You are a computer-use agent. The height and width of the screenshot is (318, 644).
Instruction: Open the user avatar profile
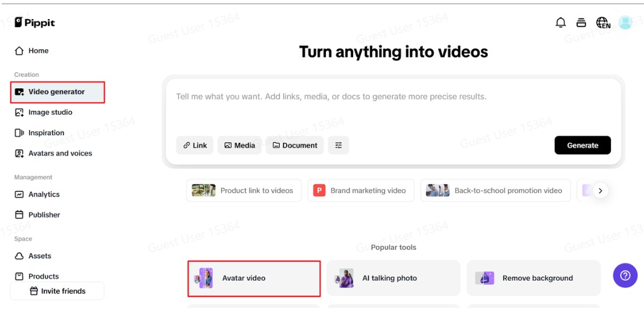coord(626,23)
